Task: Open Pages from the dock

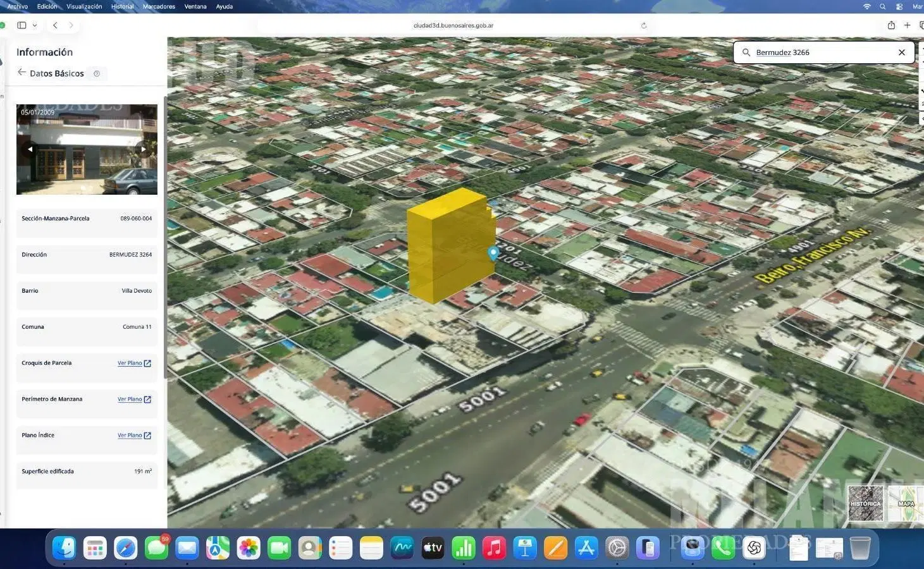Action: point(555,548)
